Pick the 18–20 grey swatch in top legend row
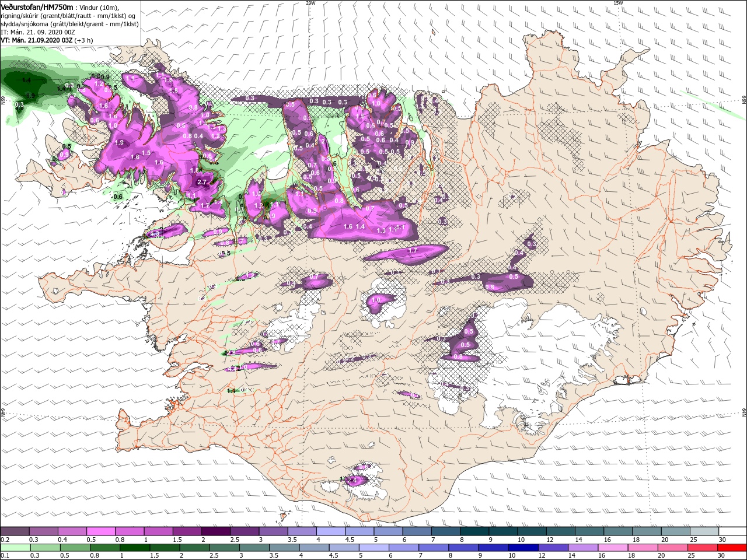The image size is (747, 560). point(647,531)
